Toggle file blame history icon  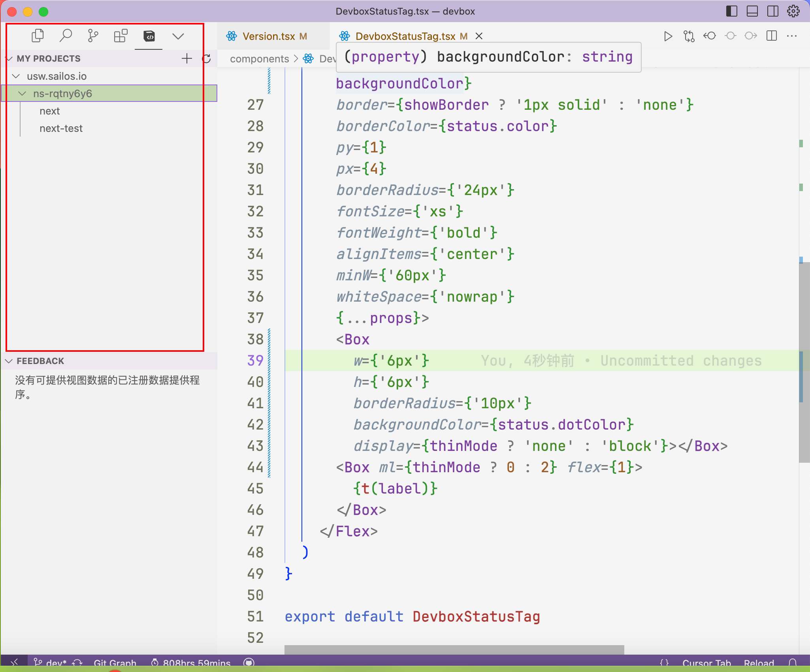[710, 36]
